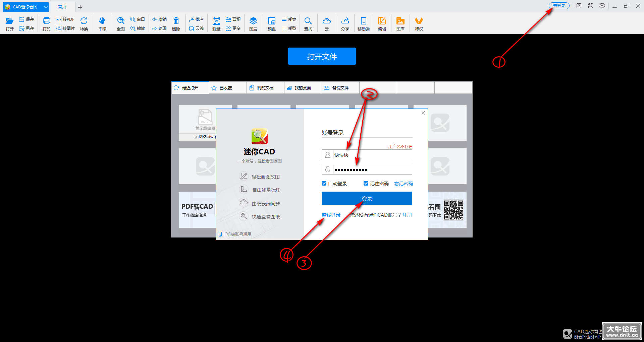Click the Open File (打开文件) button

tap(322, 56)
